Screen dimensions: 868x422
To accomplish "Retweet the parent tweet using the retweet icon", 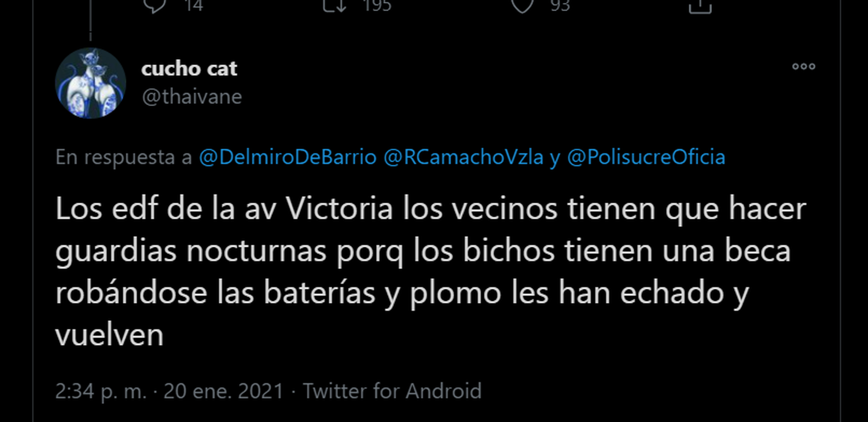I will (x=334, y=5).
